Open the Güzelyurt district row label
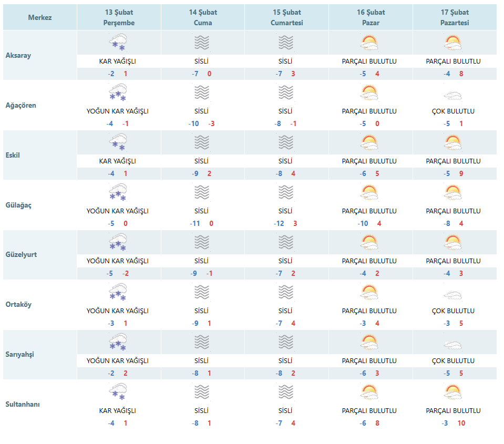Viewport: 504px width, 444px height. point(21,254)
